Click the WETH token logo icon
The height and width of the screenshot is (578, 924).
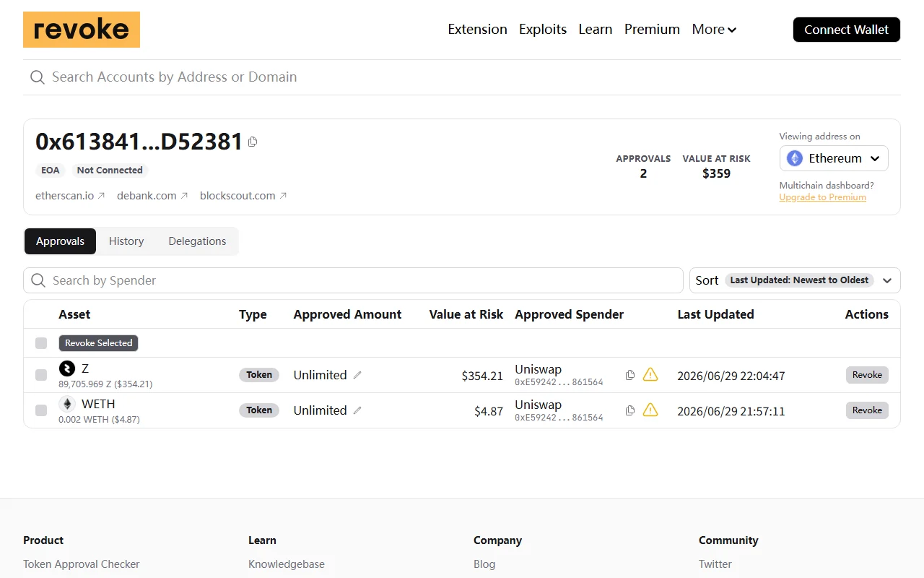coord(67,404)
